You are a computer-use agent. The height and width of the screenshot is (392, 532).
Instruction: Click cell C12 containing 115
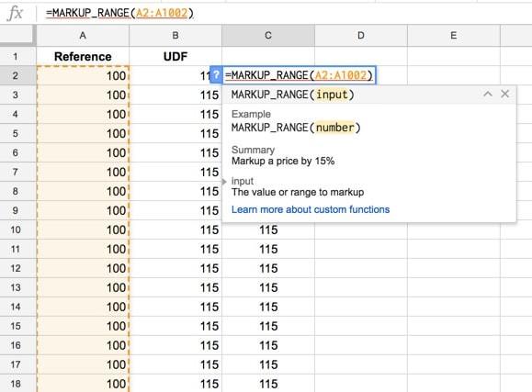click(x=268, y=269)
